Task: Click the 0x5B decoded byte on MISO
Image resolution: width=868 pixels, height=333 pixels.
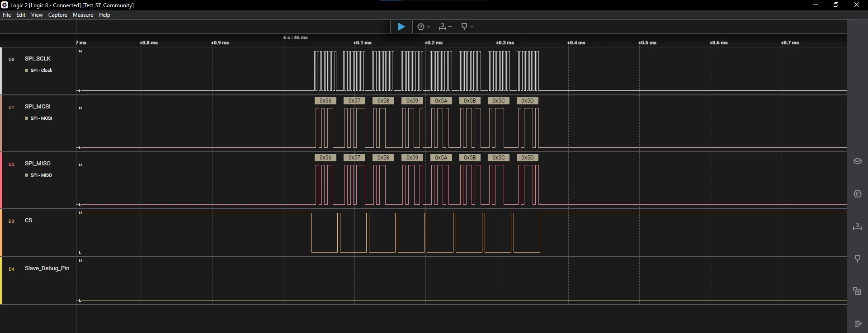Action: click(x=470, y=158)
